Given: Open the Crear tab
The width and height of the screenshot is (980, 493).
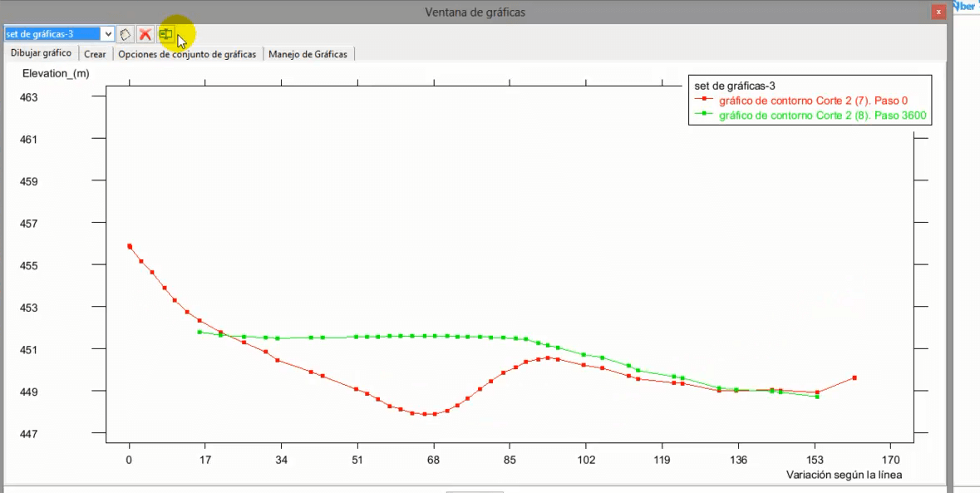Looking at the screenshot, I should (95, 54).
